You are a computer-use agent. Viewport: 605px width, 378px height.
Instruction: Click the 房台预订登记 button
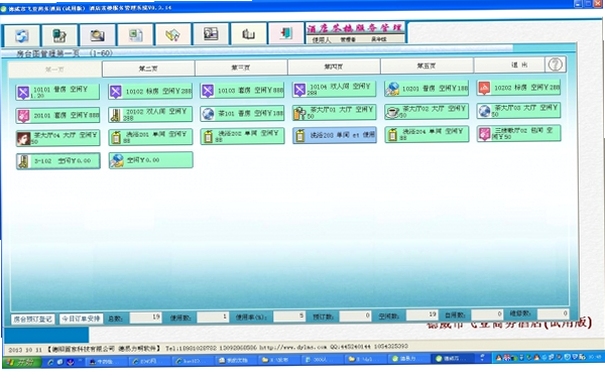[33, 319]
